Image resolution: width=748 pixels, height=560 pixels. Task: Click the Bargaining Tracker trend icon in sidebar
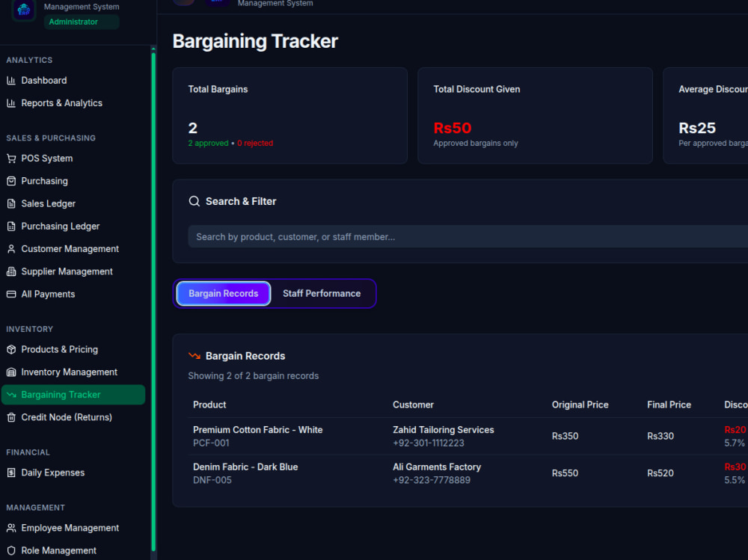coord(11,395)
